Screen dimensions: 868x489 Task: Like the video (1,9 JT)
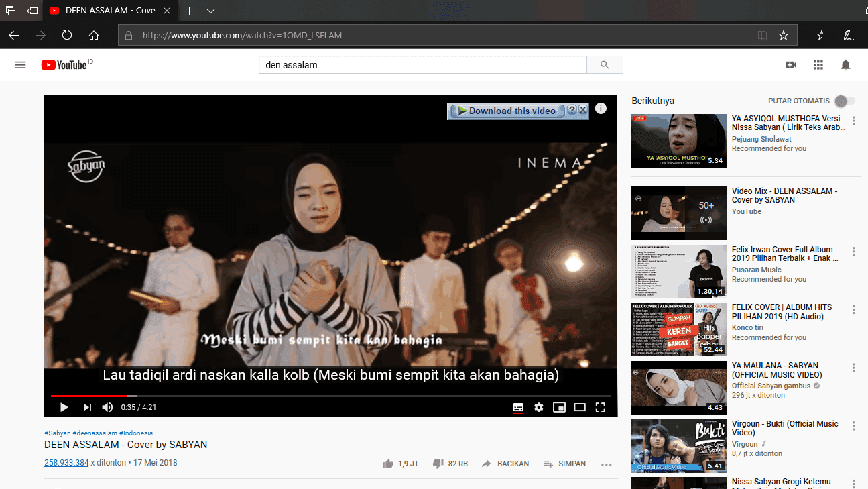400,464
